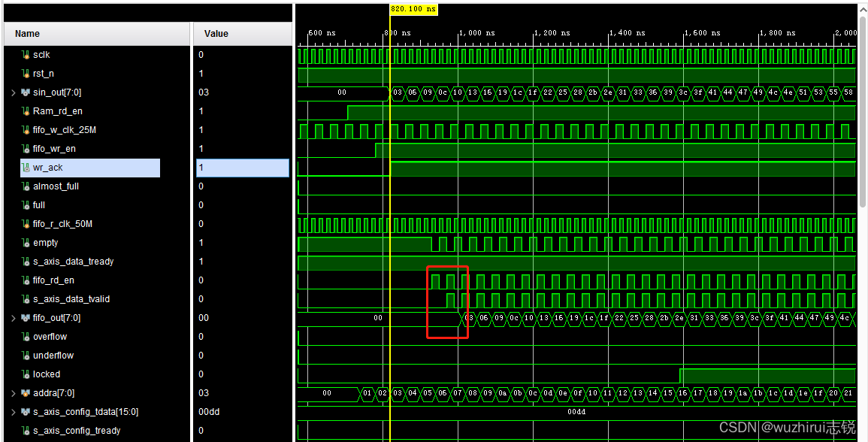Screen dimensions: 868x442
Task: Select the empty signal name
Action: tap(45, 243)
